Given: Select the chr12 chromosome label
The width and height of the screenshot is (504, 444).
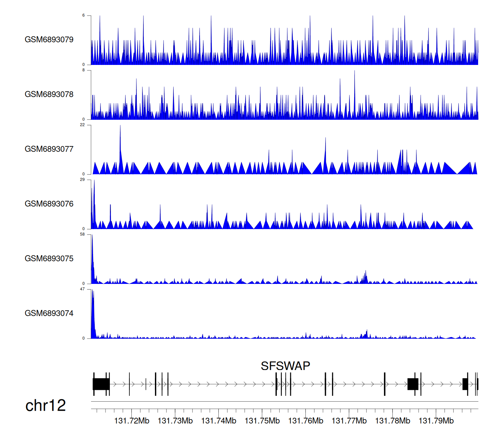Looking at the screenshot, I should click(45, 406).
